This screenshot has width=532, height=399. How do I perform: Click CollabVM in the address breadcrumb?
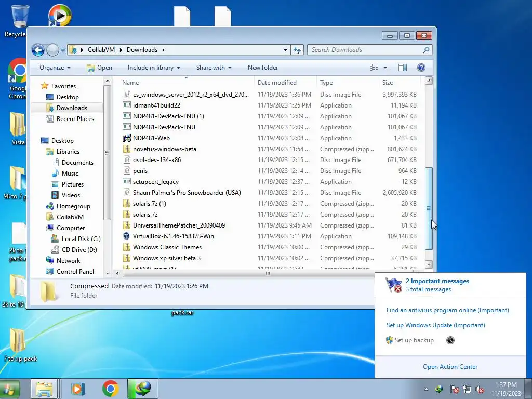tap(101, 50)
